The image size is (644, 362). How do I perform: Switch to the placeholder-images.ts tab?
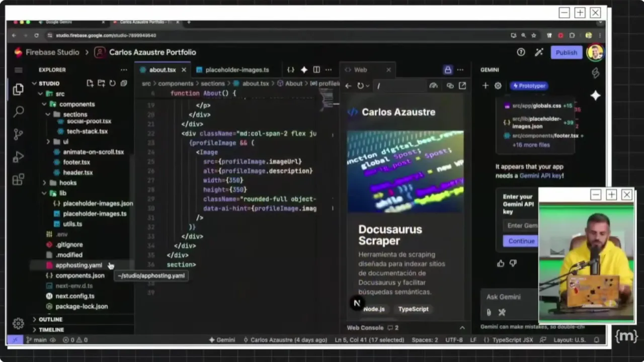click(x=236, y=70)
